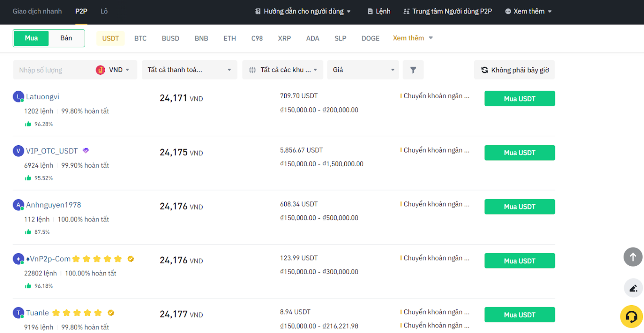
Task: Open the Tuanle merchant profile link
Action: (x=37, y=313)
